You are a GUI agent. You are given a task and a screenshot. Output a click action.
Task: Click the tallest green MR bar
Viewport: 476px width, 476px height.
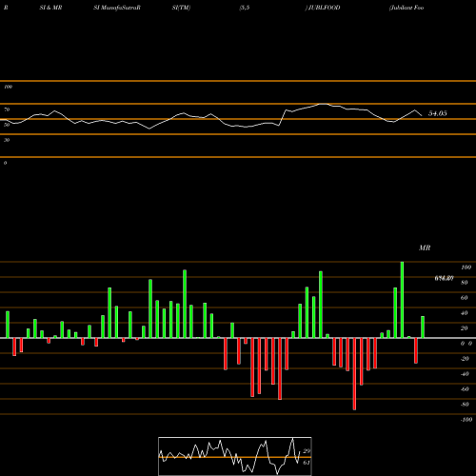tap(402, 300)
